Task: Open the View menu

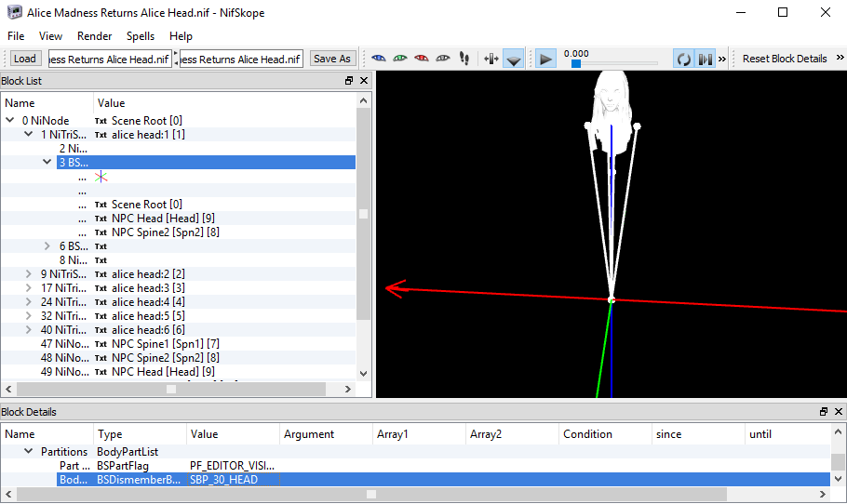Action: pyautogui.click(x=50, y=36)
